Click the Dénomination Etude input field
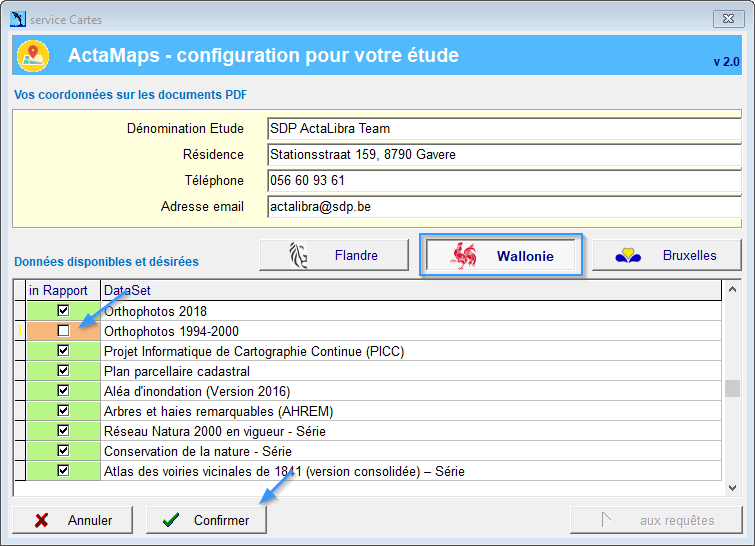Viewport: 755px width, 546px height. pyautogui.click(x=504, y=129)
